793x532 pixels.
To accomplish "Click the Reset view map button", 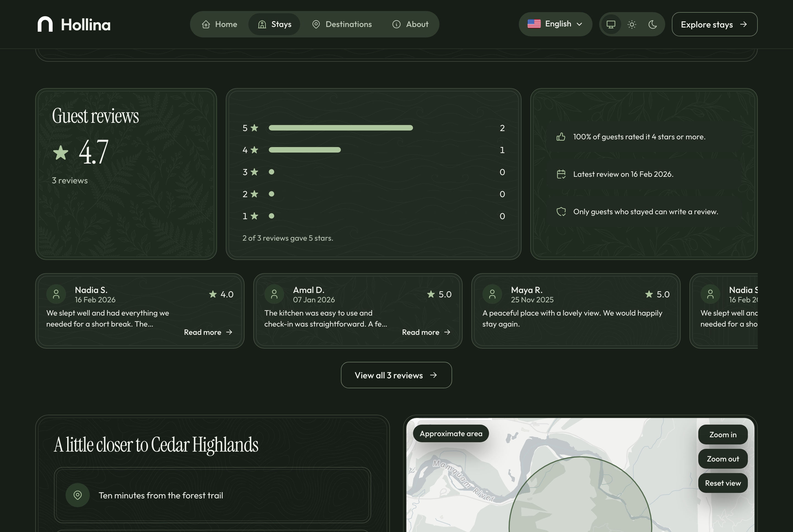I will coord(723,483).
